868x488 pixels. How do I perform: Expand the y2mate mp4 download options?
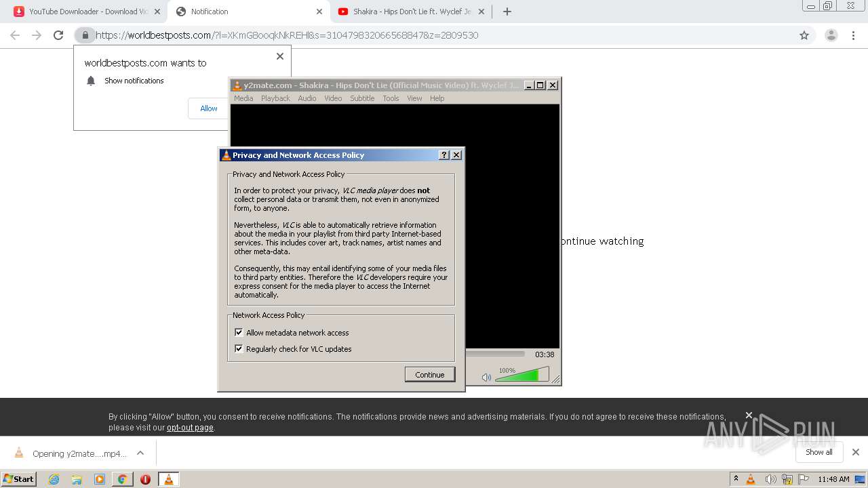(140, 453)
